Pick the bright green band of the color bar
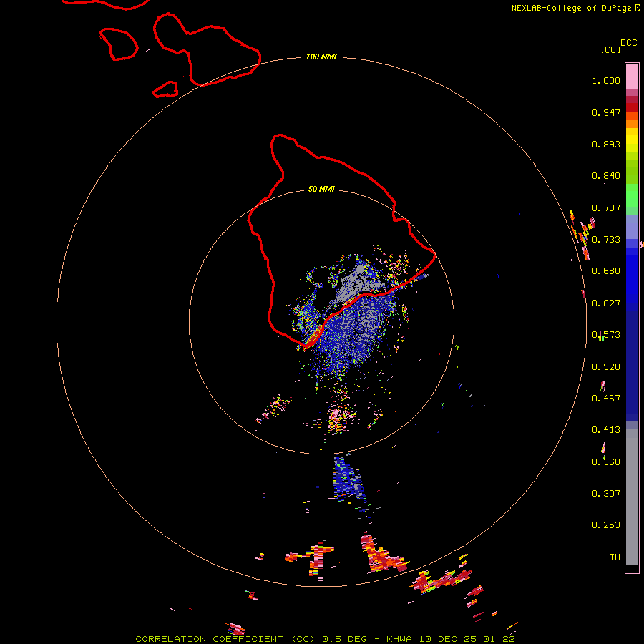 point(632,195)
